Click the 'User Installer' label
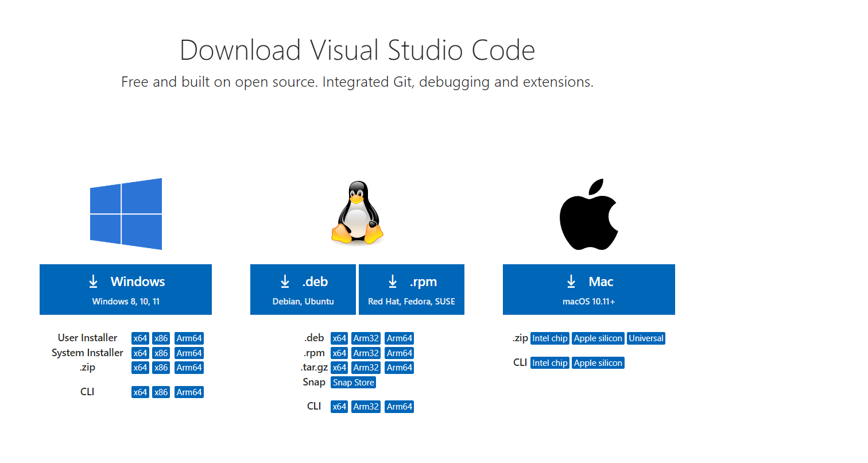 tap(87, 338)
